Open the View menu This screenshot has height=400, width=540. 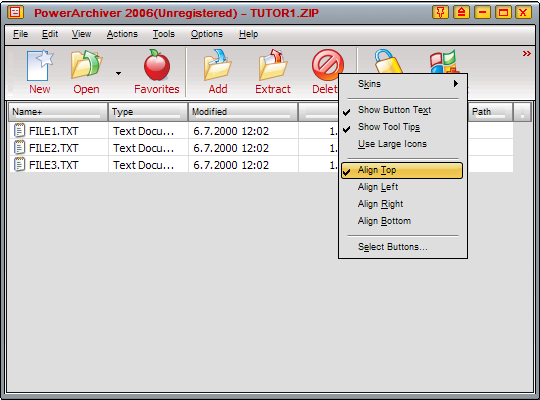[x=81, y=34]
